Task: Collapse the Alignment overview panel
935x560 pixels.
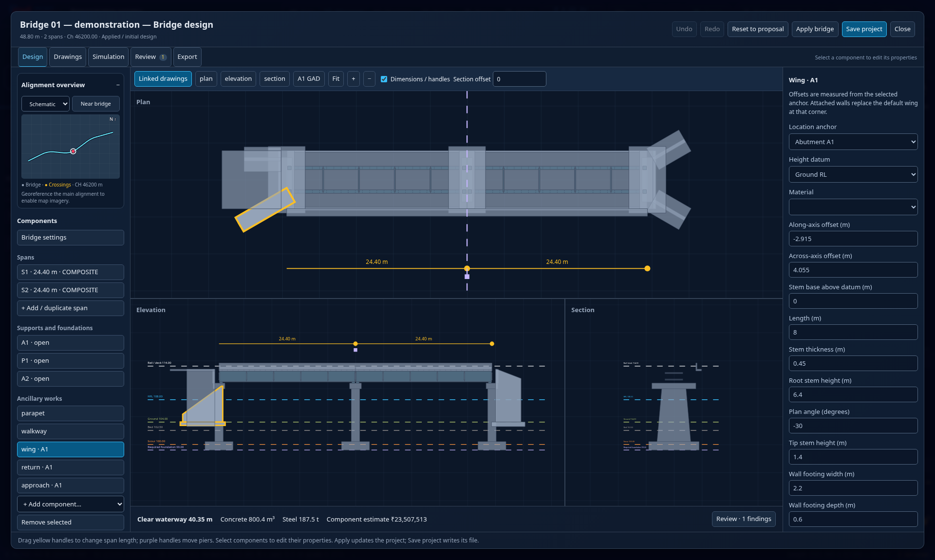Action: [x=118, y=85]
